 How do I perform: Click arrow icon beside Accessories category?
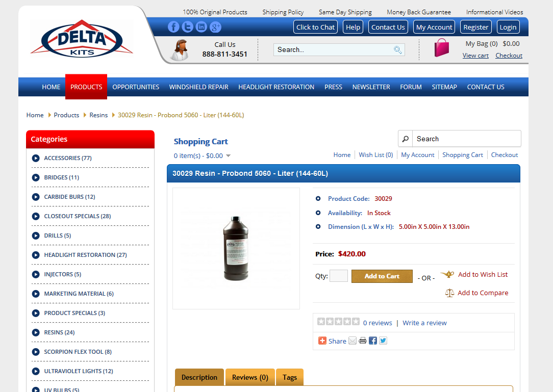36,158
